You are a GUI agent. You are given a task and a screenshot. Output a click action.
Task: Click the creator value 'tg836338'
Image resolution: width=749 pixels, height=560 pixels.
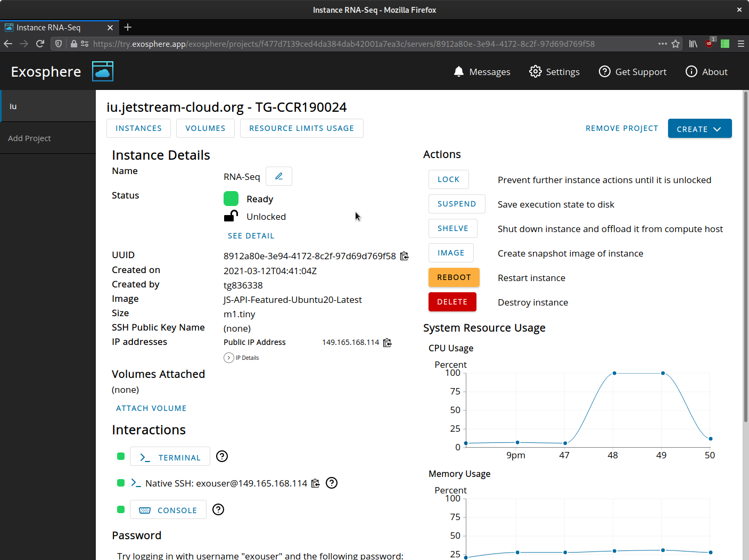coord(243,285)
